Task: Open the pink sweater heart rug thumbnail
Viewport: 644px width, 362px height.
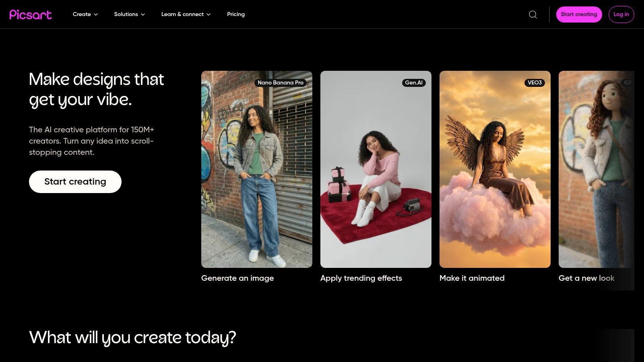Action: (x=376, y=169)
